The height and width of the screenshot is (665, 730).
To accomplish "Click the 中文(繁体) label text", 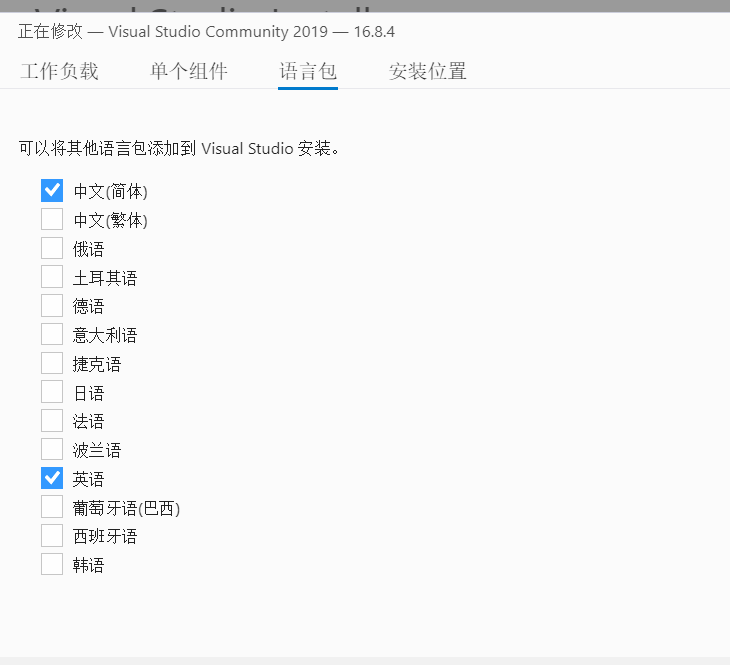I will coord(110,220).
